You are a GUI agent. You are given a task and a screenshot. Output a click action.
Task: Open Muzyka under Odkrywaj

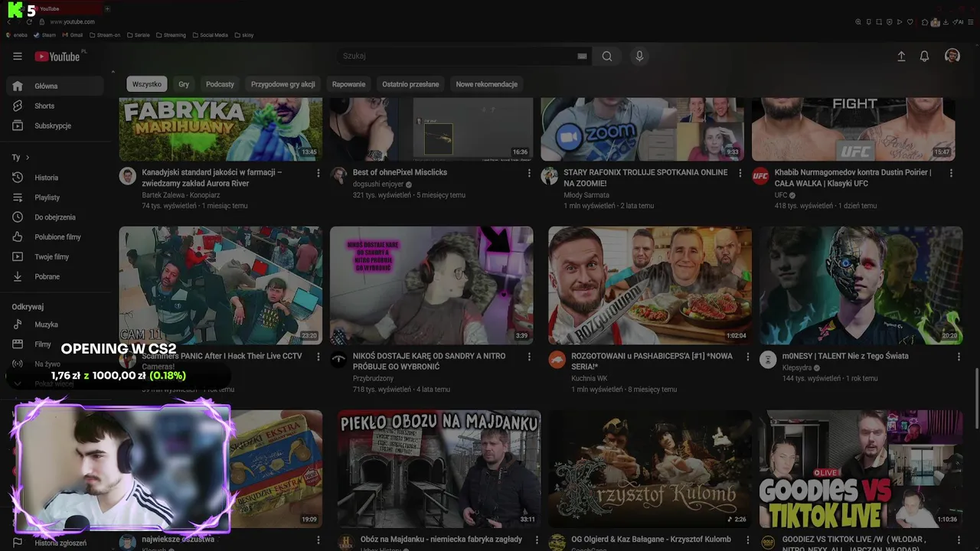coord(55,324)
